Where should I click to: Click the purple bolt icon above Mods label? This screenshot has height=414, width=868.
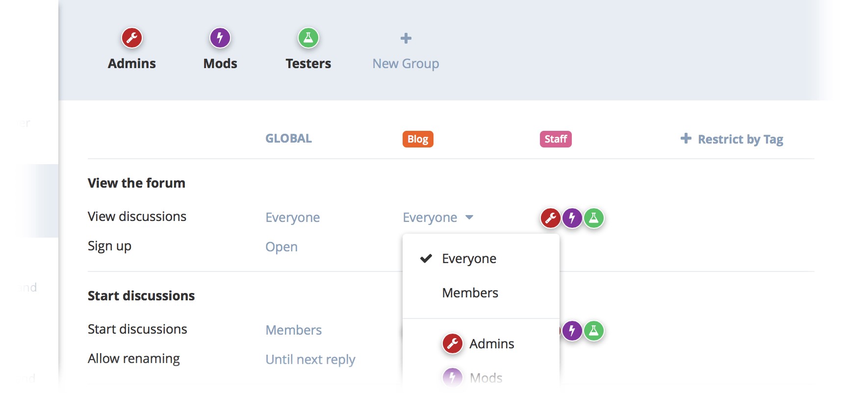[x=220, y=38]
